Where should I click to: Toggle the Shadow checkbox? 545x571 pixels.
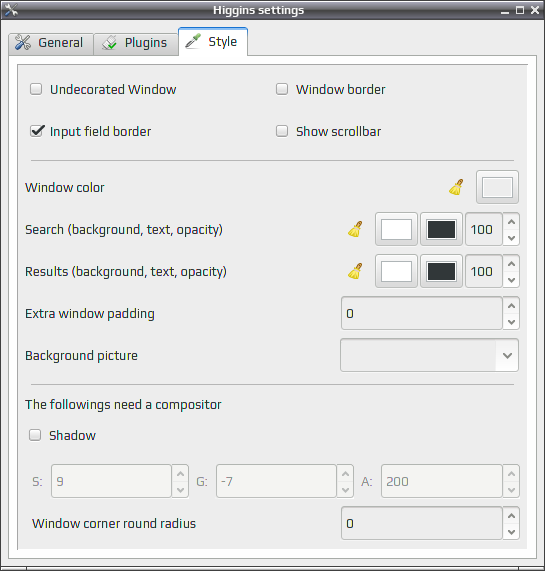click(x=35, y=435)
